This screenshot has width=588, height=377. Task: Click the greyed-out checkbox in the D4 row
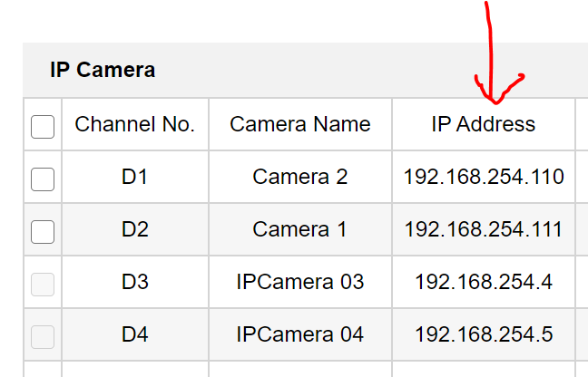[x=43, y=336]
